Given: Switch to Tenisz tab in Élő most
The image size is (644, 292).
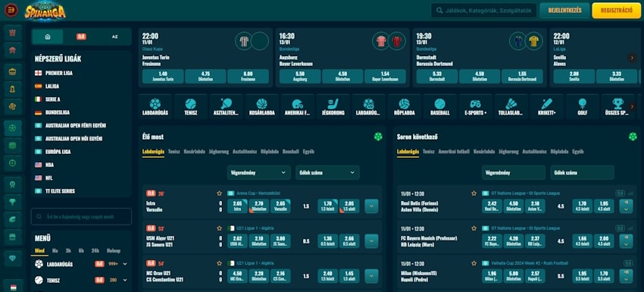Looking at the screenshot, I should click(174, 152).
